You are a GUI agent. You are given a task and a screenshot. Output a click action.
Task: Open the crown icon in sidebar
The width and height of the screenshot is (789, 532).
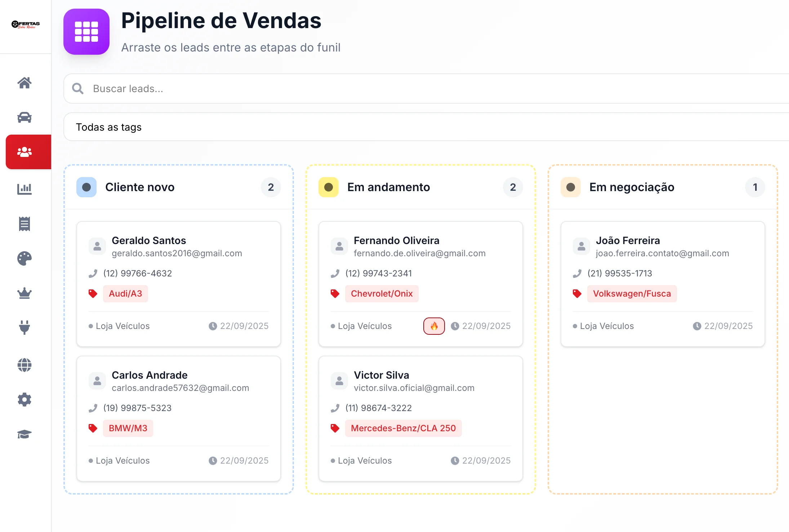pyautogui.click(x=24, y=293)
